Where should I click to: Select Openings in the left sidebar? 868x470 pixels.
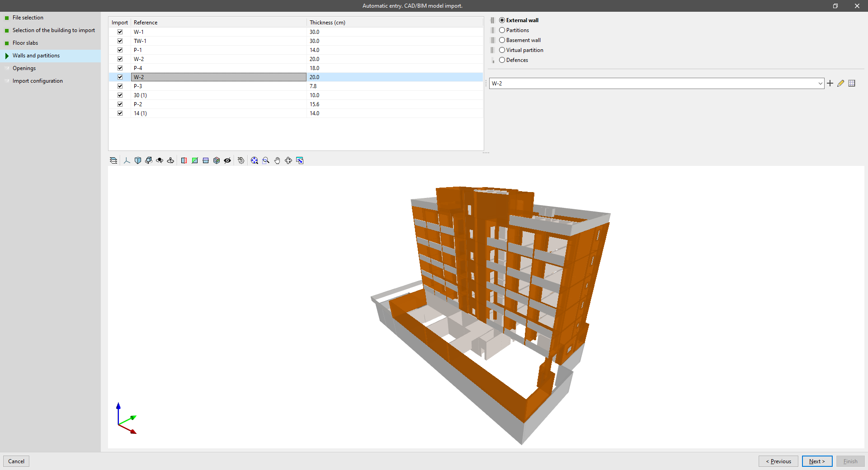point(24,68)
